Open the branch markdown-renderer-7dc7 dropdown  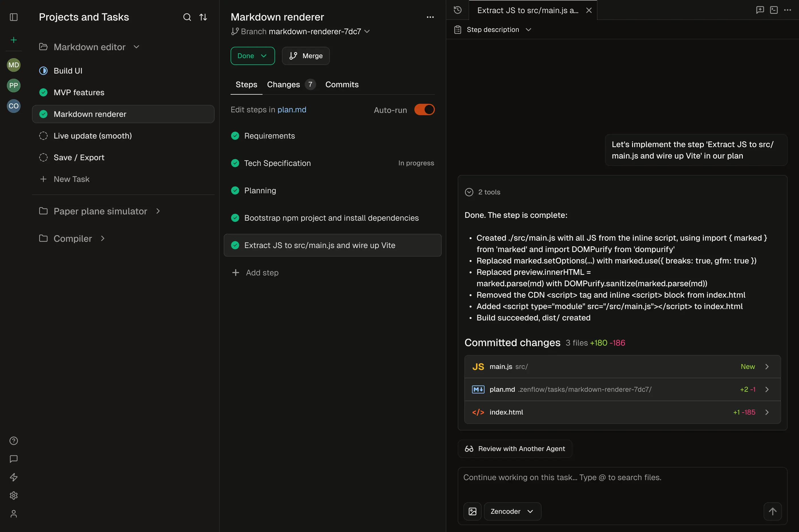tap(366, 32)
